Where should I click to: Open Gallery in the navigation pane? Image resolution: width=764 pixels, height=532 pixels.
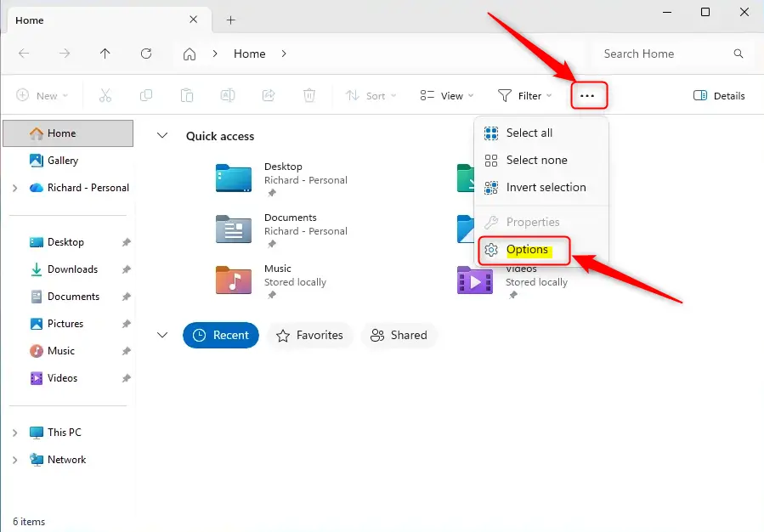click(x=54, y=161)
